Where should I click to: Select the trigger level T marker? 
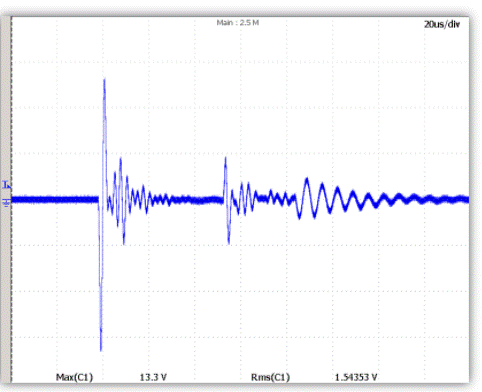click(x=6, y=184)
